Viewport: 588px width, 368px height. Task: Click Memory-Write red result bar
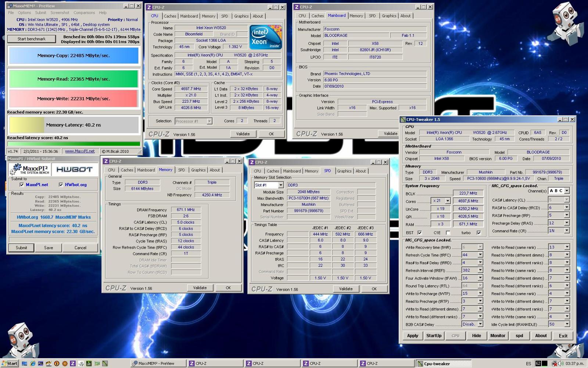(x=73, y=99)
